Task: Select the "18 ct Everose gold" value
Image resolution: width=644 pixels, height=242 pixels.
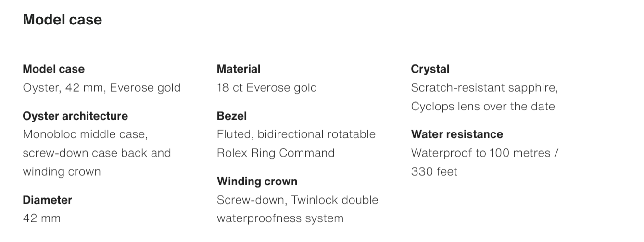Action: click(x=267, y=88)
